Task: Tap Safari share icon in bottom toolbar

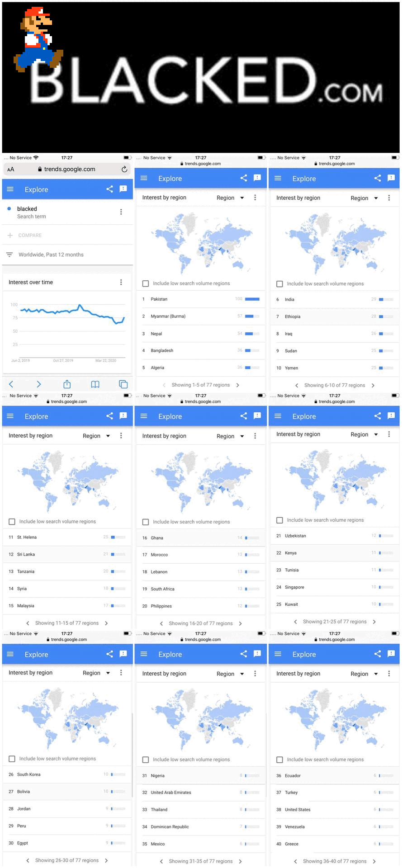Action: [67, 384]
